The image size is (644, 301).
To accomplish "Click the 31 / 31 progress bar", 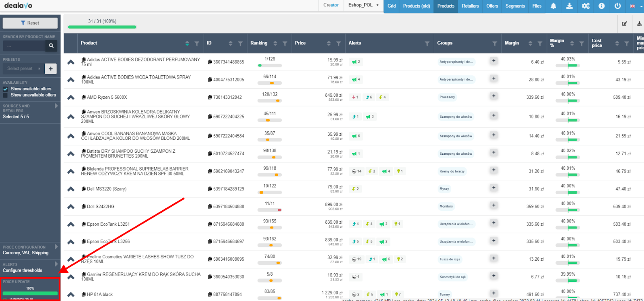I will click(x=102, y=27).
